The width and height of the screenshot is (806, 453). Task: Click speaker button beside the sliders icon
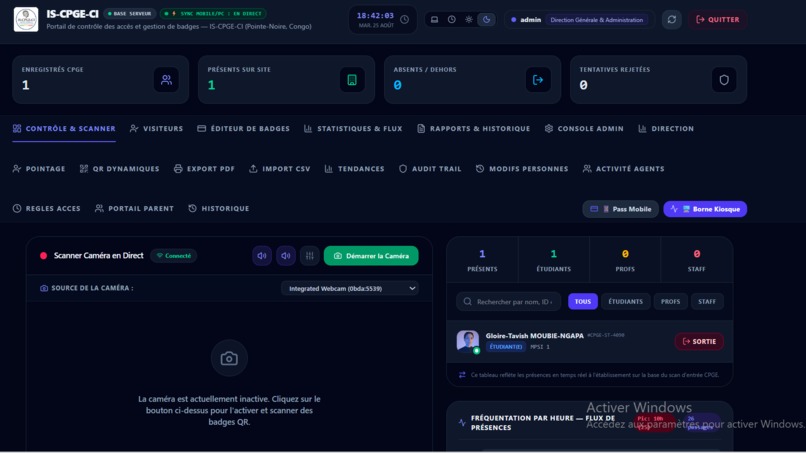286,256
